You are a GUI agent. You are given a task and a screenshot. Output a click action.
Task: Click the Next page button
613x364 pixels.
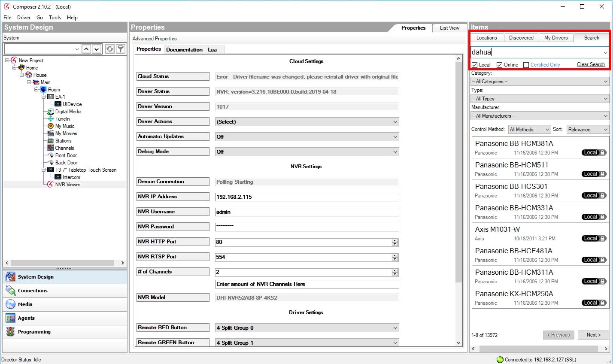pyautogui.click(x=593, y=335)
